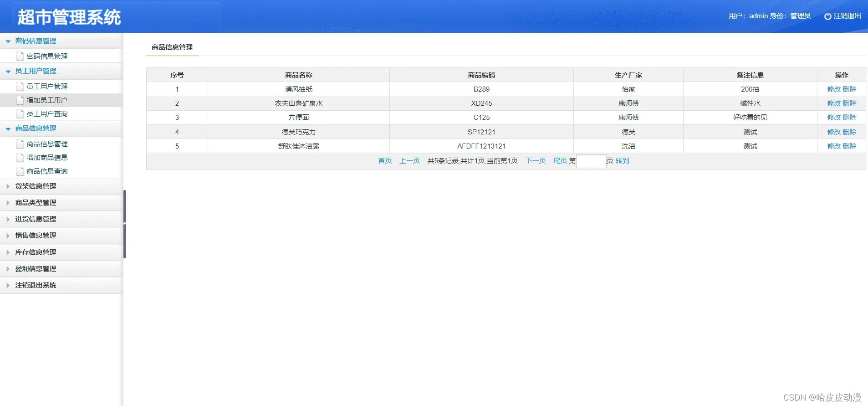The height and width of the screenshot is (406, 868).
Task: Click 修改 for 方便面 row
Action: pyautogui.click(x=834, y=117)
